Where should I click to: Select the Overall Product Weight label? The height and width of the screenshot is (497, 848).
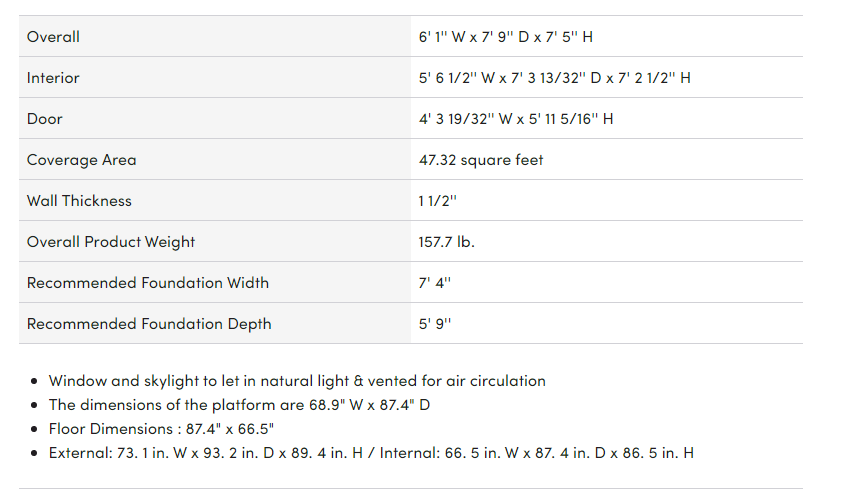(x=111, y=242)
